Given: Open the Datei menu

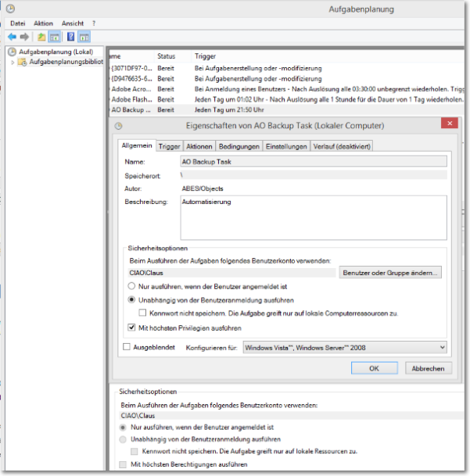Looking at the screenshot, I should pyautogui.click(x=18, y=23).
